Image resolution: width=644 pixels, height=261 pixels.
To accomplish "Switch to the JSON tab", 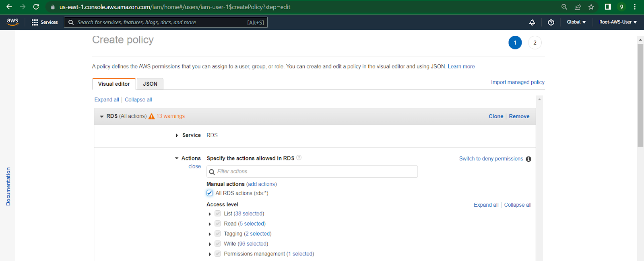I will [x=150, y=84].
